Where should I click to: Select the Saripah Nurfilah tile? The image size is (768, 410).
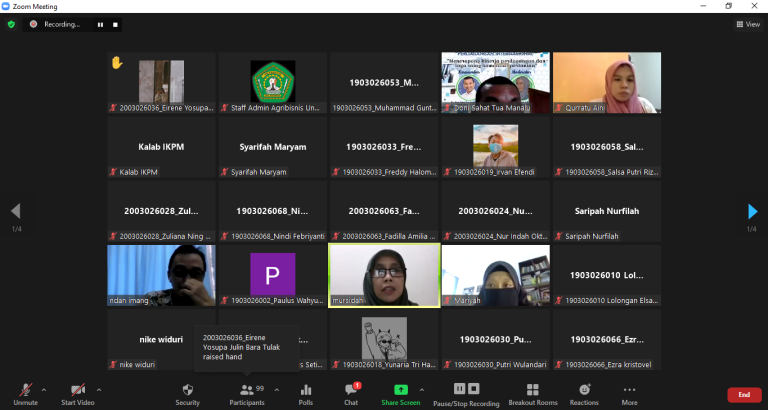[x=607, y=211]
